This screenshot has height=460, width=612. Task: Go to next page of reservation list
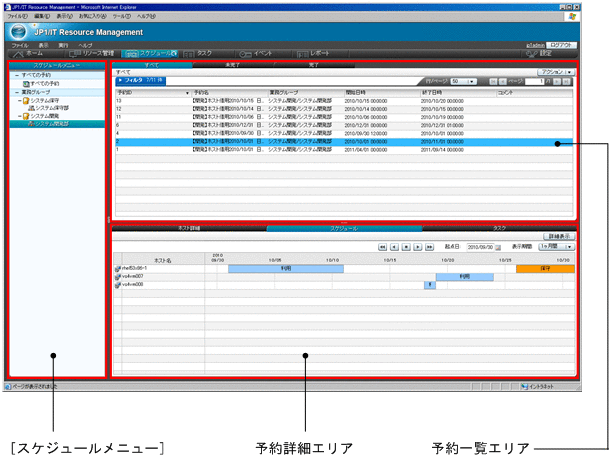click(x=557, y=82)
